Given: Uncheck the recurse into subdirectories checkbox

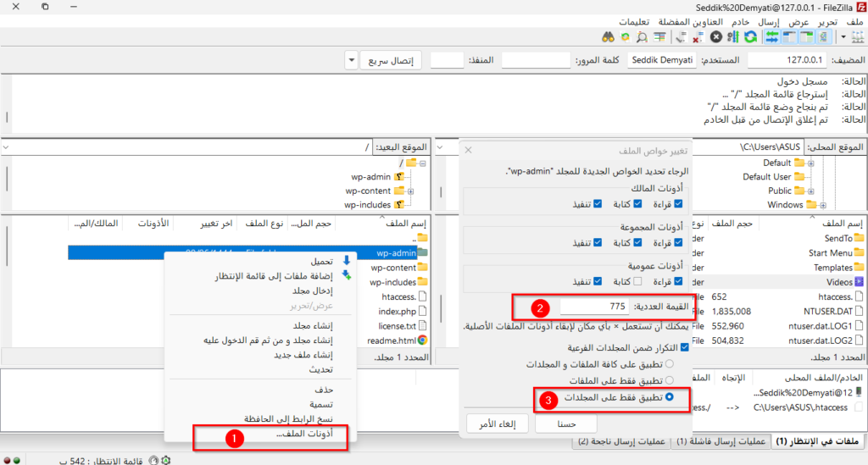Looking at the screenshot, I should (x=685, y=347).
